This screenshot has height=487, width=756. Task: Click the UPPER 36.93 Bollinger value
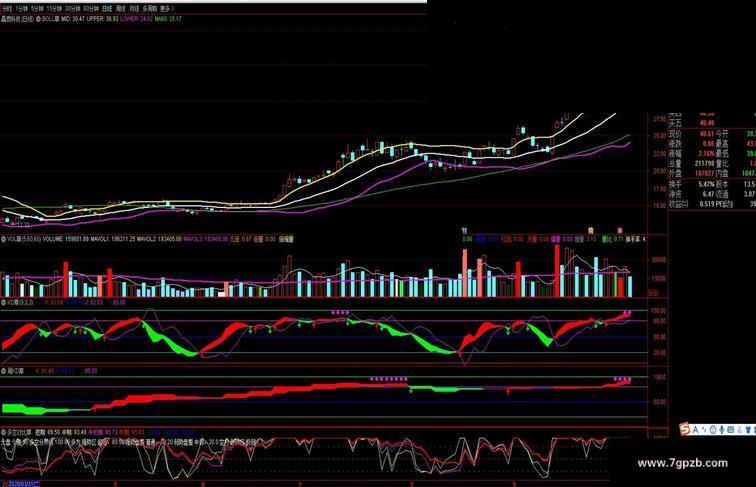point(103,19)
